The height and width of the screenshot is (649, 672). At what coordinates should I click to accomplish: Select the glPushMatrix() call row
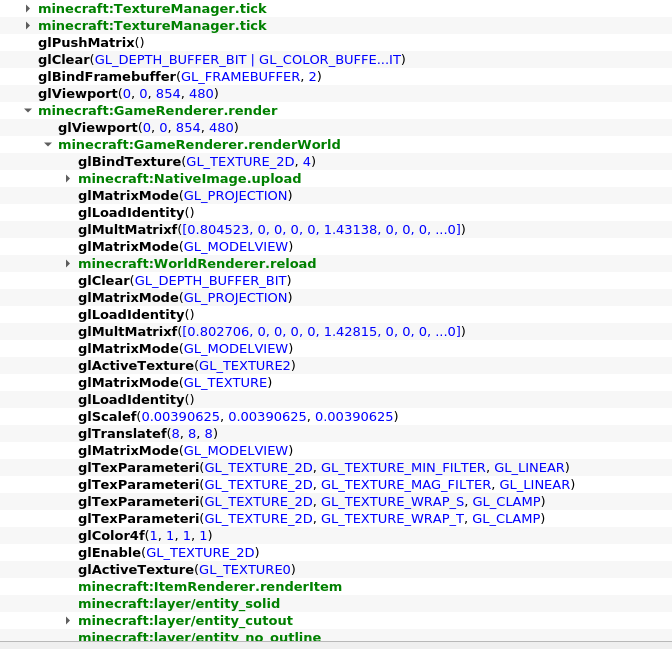click(x=336, y=42)
